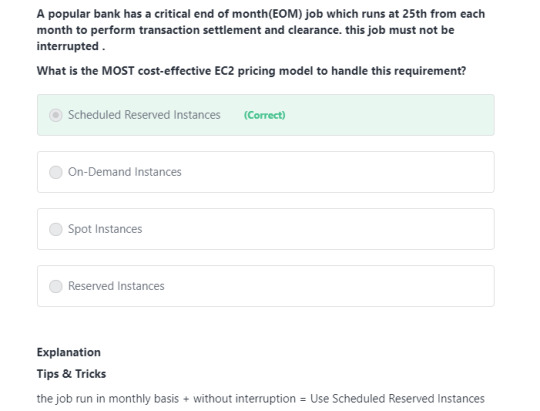Click the Scheduled Reserved Instances answer text

(144, 115)
